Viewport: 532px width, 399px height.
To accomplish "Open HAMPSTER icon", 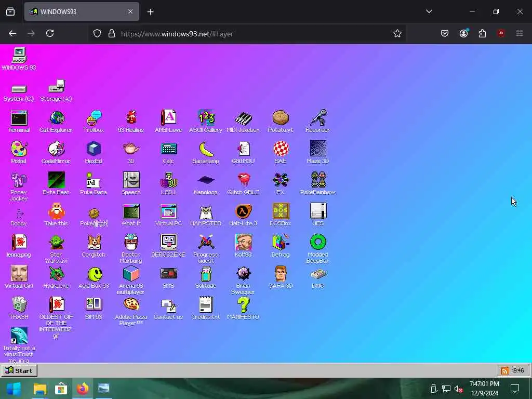I will tap(206, 211).
